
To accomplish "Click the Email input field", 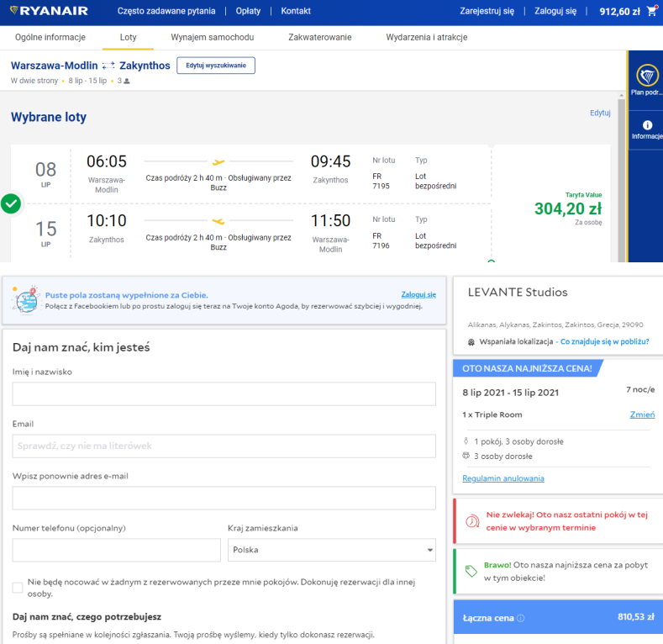I will point(224,446).
